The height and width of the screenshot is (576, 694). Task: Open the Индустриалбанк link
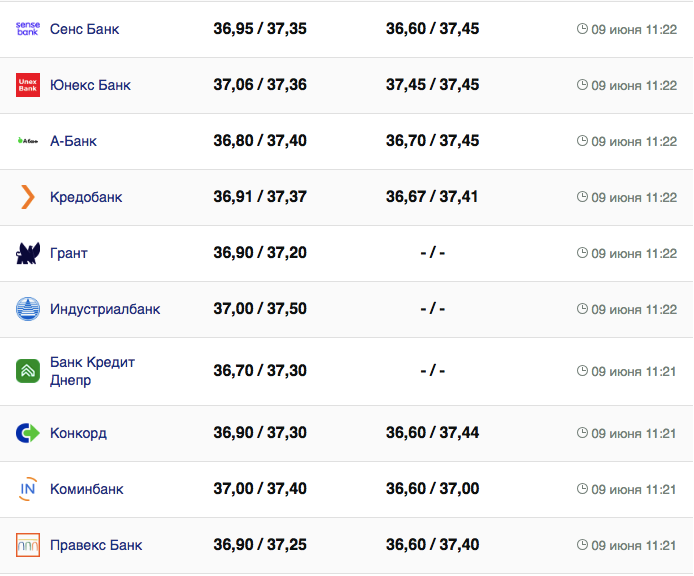(105, 309)
